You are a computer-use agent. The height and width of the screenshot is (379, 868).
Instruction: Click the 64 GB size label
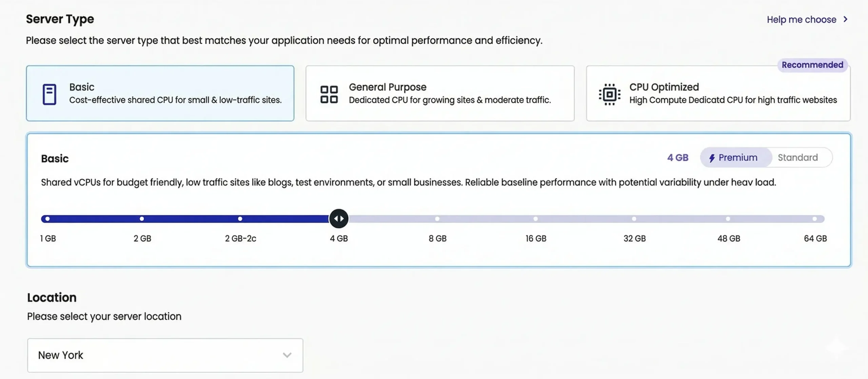(x=815, y=238)
